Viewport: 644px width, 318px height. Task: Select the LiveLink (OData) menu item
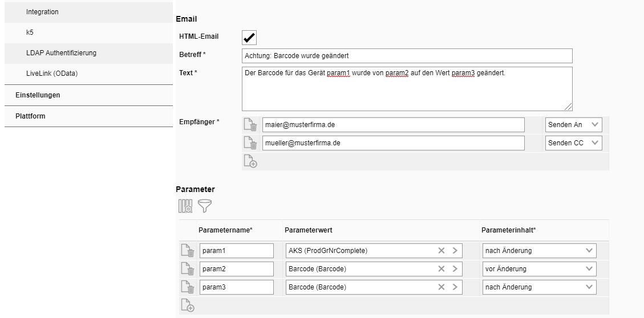coord(51,74)
